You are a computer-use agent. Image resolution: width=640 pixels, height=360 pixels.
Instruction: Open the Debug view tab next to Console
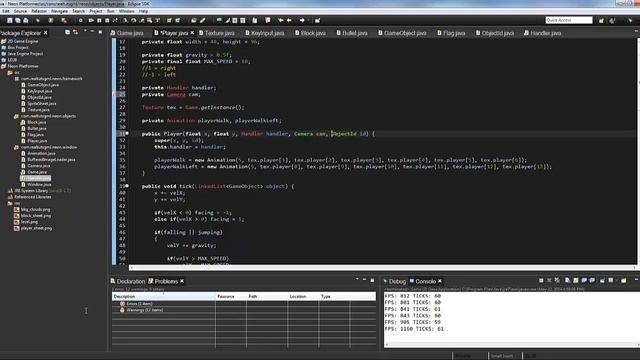tap(394, 281)
